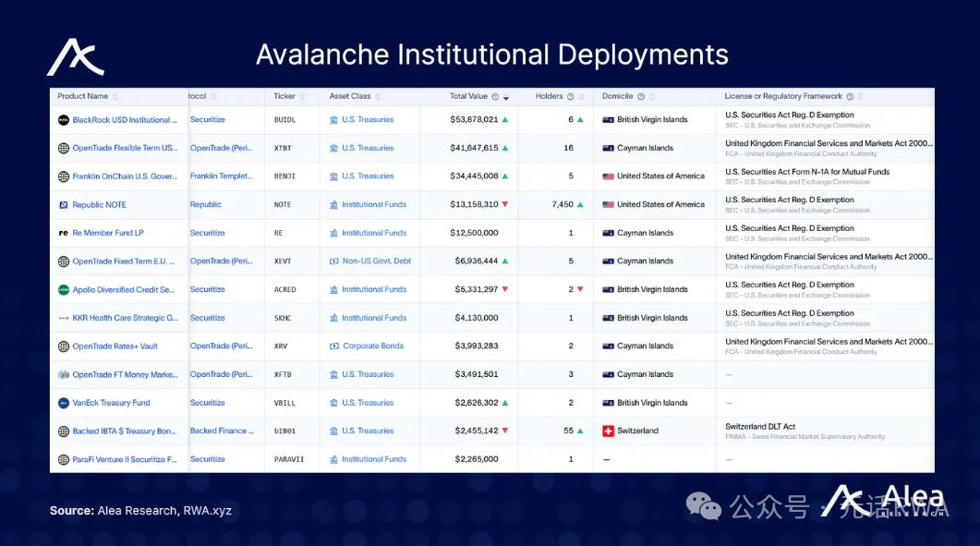Select the ACRED ticker cell
Screen dimensions: 980x546
tap(285, 289)
